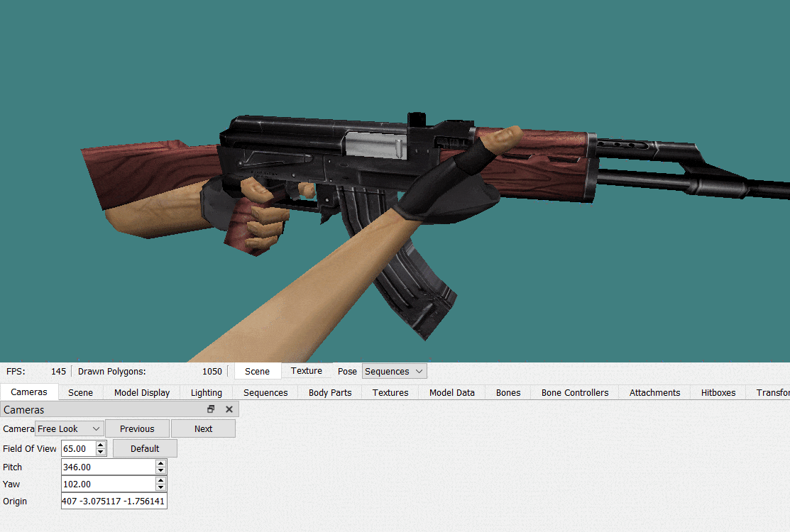
Task: Click the Pitch value field
Action: [x=109, y=467]
